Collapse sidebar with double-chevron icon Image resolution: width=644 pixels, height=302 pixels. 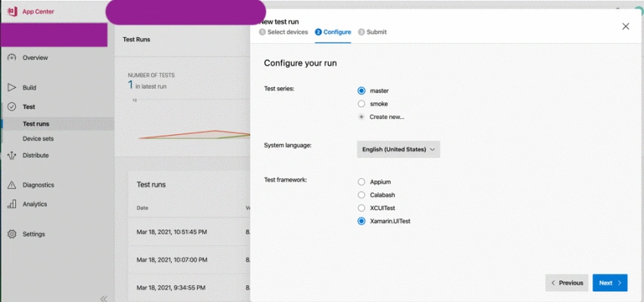pos(104,298)
